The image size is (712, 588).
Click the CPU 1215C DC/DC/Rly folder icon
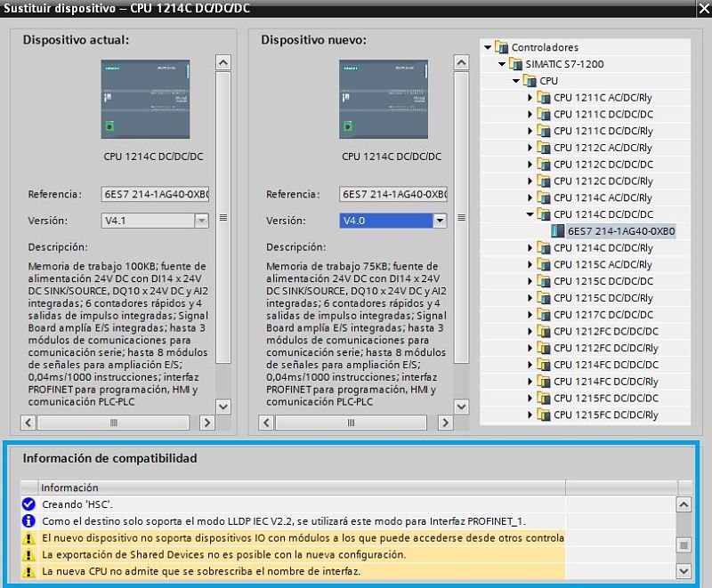pyautogui.click(x=544, y=298)
